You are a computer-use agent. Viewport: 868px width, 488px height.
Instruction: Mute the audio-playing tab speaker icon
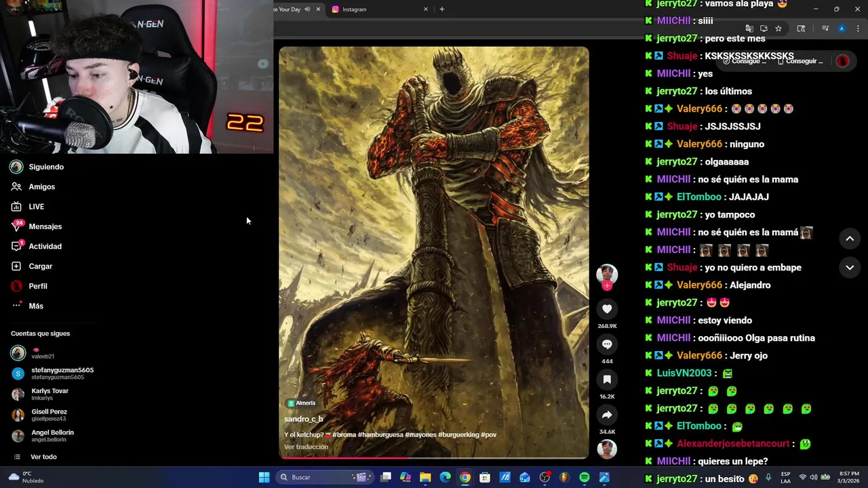tap(307, 9)
